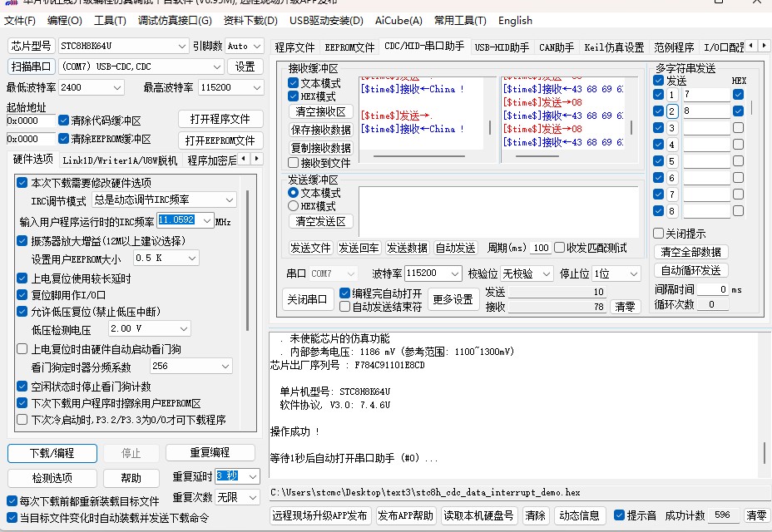Image resolution: width=772 pixels, height=532 pixels.
Task: Switch to the EEPROM文件 tab
Action: pyautogui.click(x=349, y=47)
